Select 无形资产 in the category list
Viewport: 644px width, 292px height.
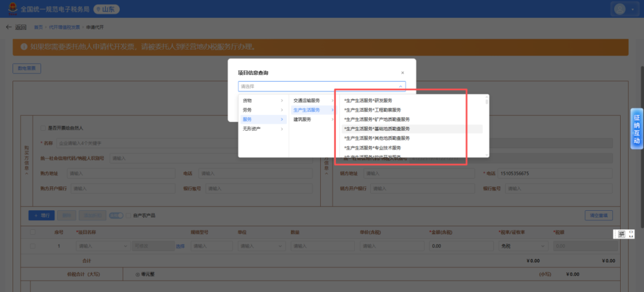pos(264,129)
